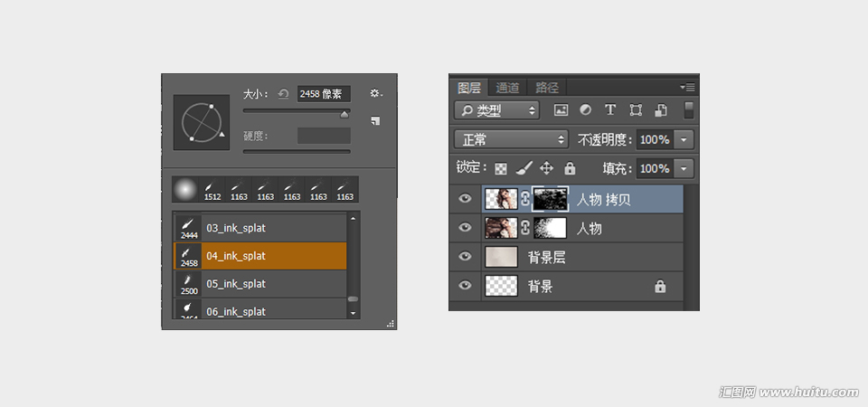Toggle the layer filtering switch
868x407 pixels.
tap(689, 109)
